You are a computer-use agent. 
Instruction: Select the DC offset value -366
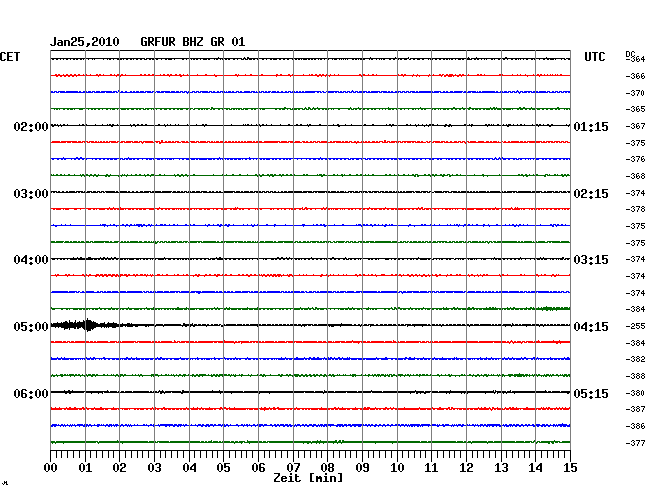coord(635,76)
